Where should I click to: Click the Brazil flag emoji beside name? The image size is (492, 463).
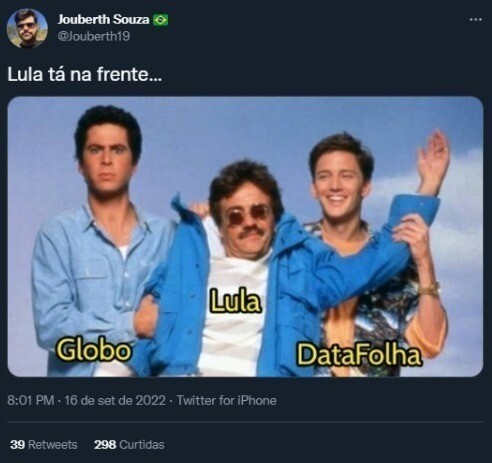161,20
